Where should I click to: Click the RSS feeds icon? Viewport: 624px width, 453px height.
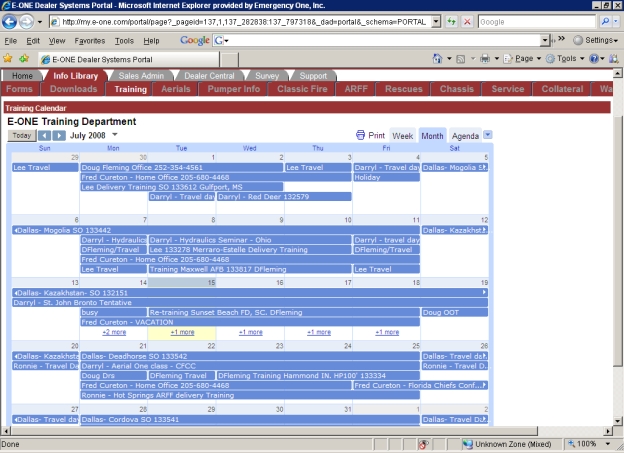pos(460,59)
